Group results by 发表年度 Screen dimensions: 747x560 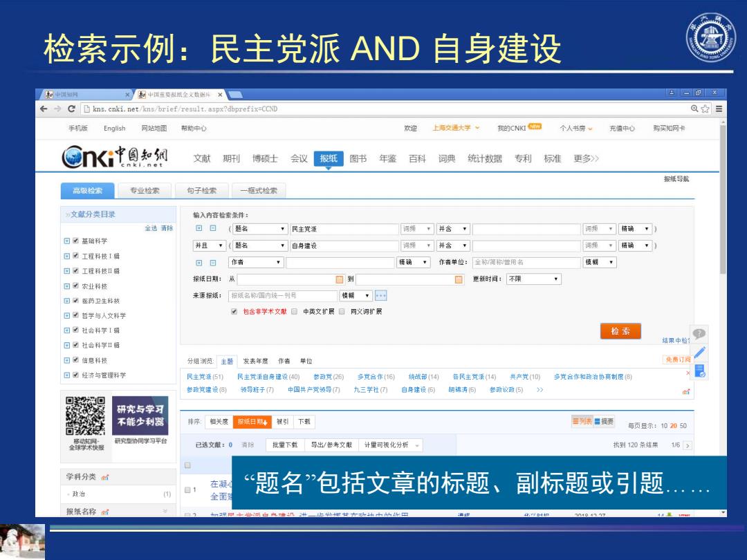tap(255, 362)
